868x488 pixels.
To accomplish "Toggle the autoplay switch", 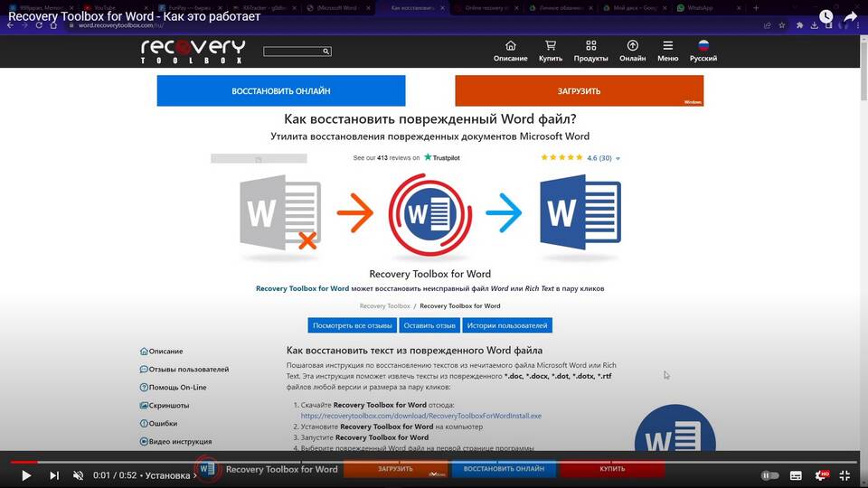I will pyautogui.click(x=769, y=475).
